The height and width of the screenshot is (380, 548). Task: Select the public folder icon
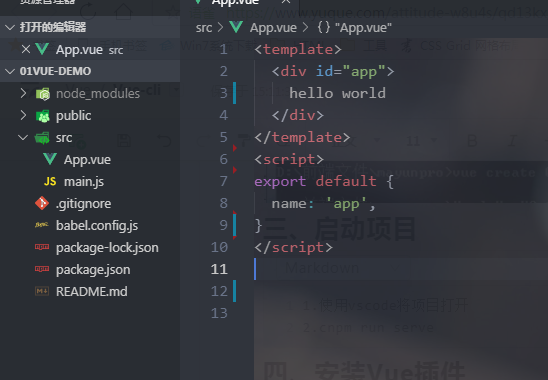[x=43, y=116]
